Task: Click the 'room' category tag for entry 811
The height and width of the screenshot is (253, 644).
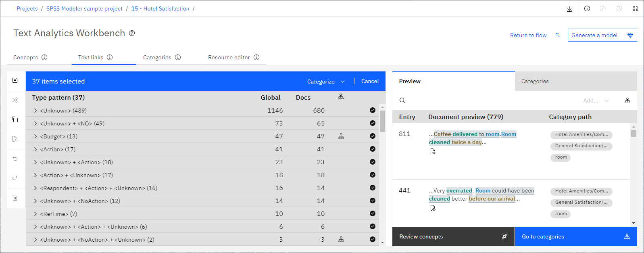Action: pos(561,157)
